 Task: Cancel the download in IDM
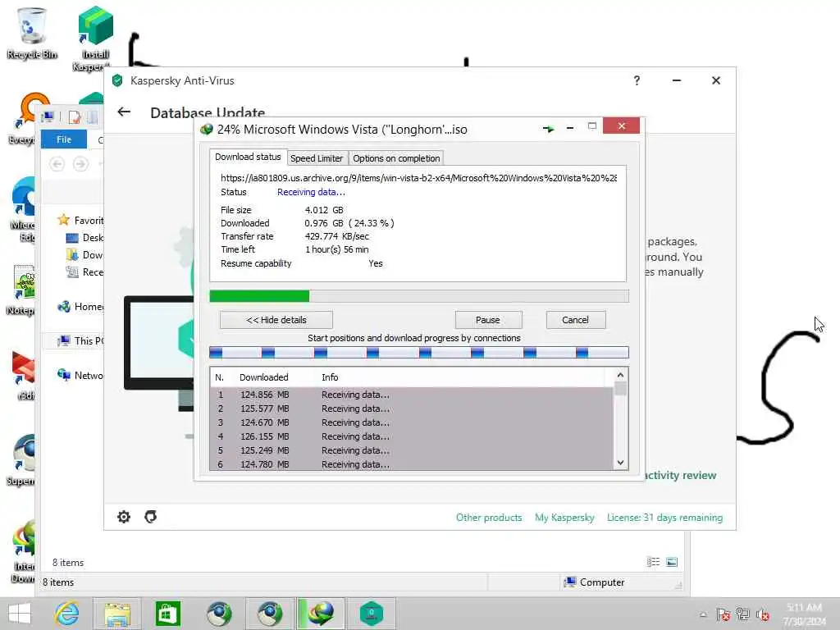point(575,320)
